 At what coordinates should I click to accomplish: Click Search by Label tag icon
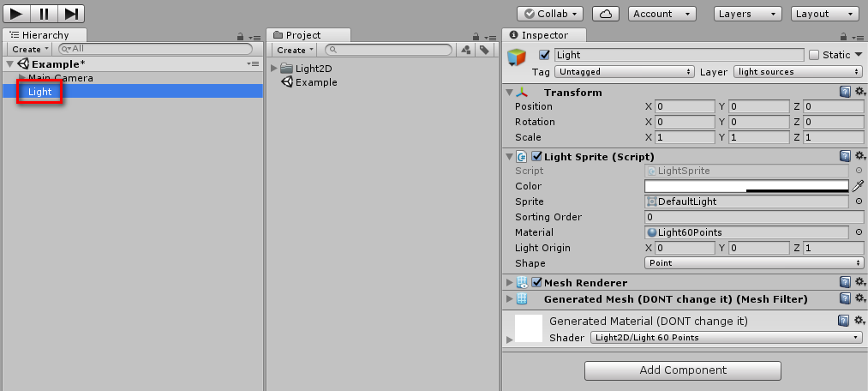click(484, 50)
